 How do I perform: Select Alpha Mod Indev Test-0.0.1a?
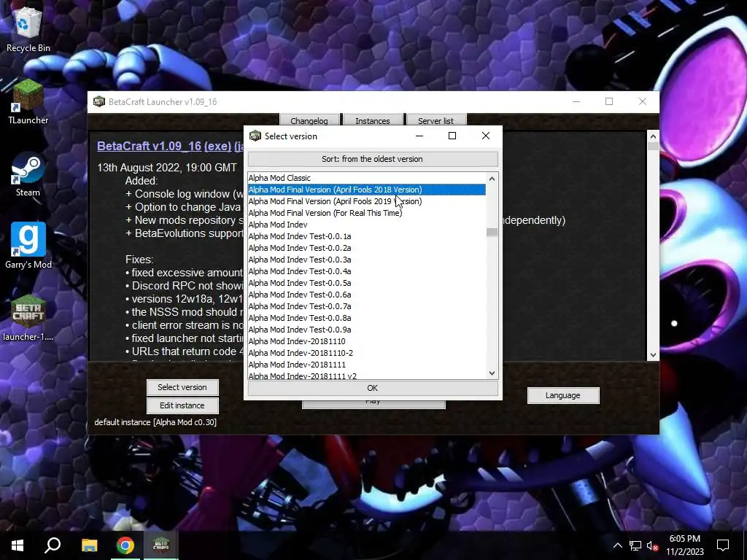point(367,236)
